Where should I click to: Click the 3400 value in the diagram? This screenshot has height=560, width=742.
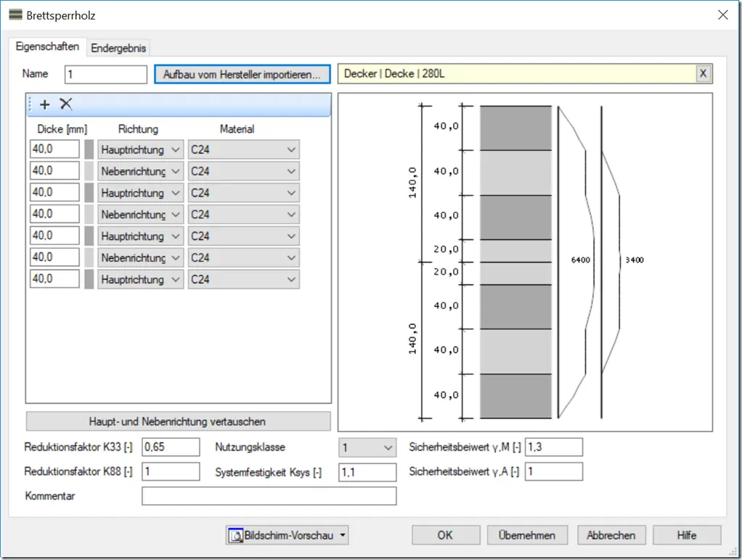[634, 260]
